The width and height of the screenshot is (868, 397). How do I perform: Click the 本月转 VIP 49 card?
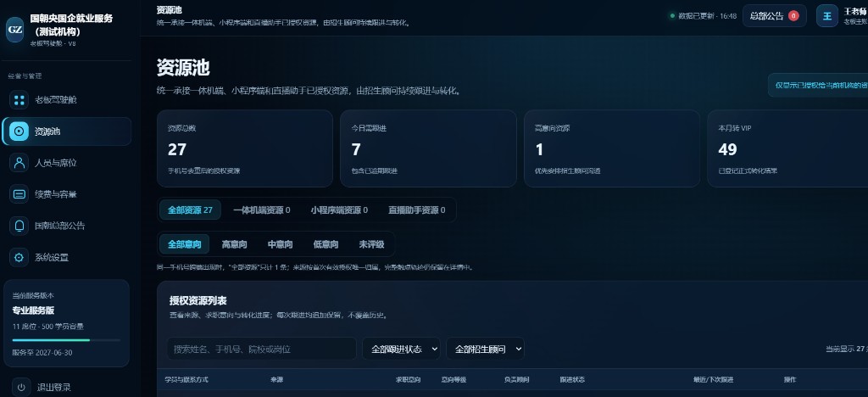click(787, 148)
